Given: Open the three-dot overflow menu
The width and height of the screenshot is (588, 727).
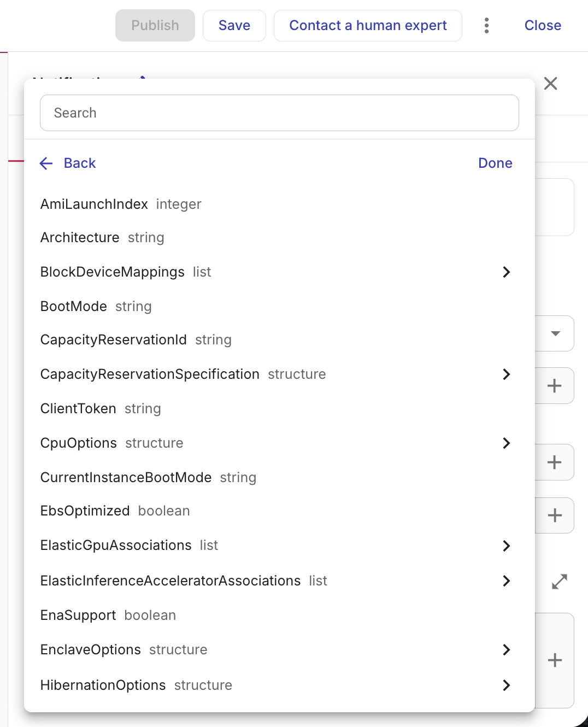Looking at the screenshot, I should coord(486,25).
